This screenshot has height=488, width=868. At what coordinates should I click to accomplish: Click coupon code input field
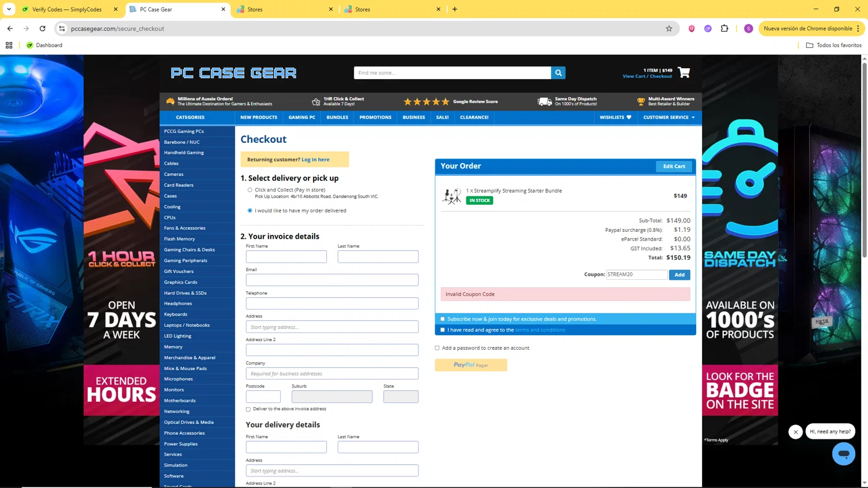[x=637, y=275]
